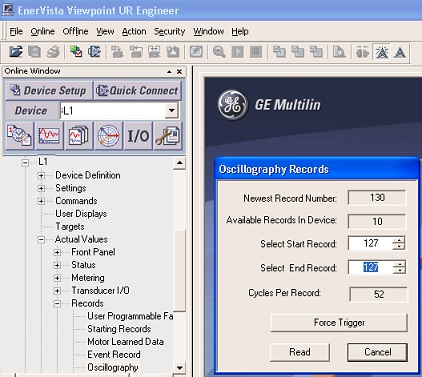Collapse Online Window with the up arrow

[x=169, y=71]
